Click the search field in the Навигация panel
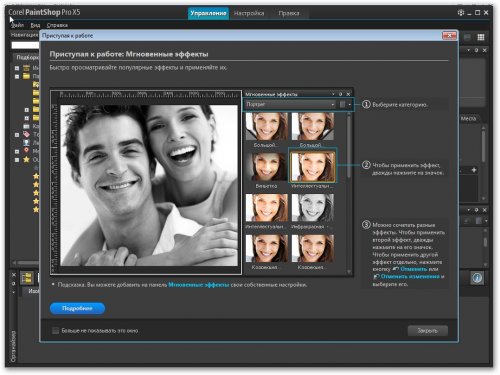 pos(25,45)
